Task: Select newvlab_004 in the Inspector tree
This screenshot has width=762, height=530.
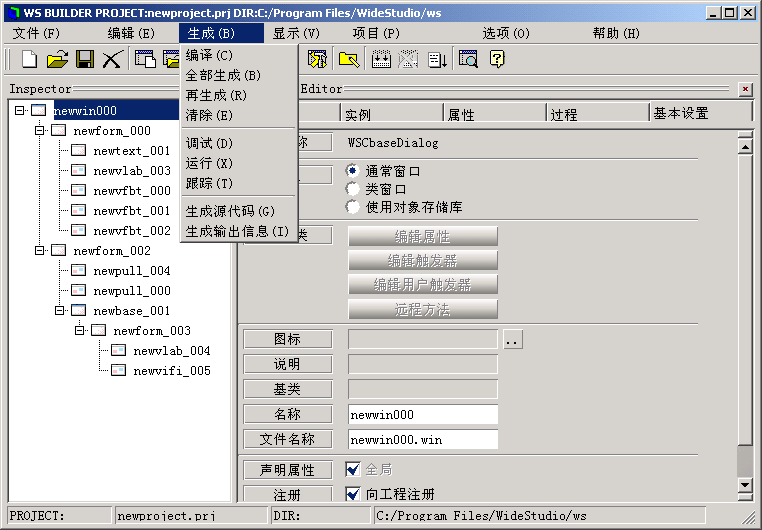Action: [x=172, y=350]
